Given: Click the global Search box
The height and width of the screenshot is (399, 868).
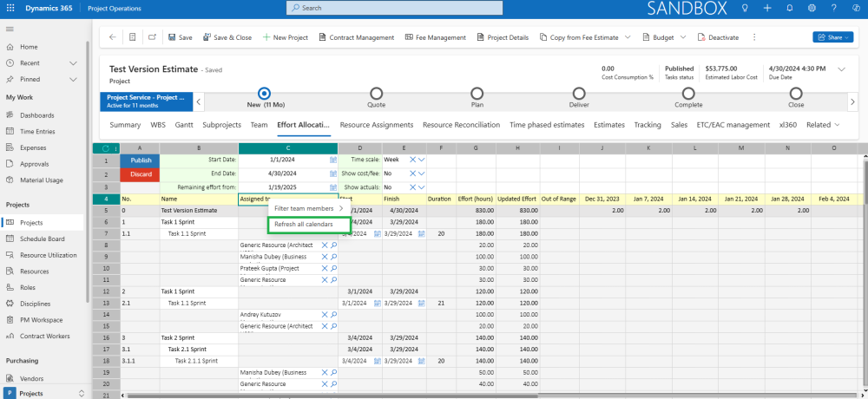Looking at the screenshot, I should [396, 8].
